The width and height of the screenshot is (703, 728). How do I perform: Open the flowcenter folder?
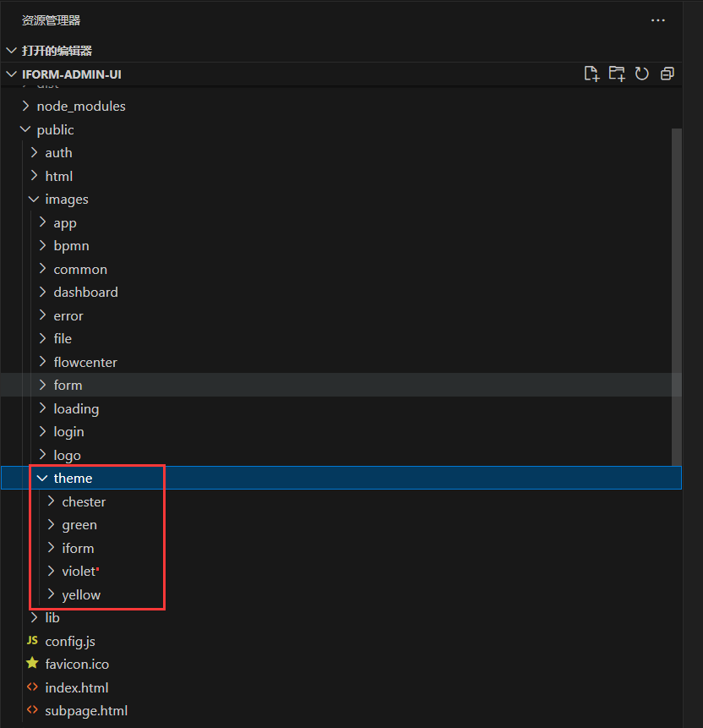85,362
